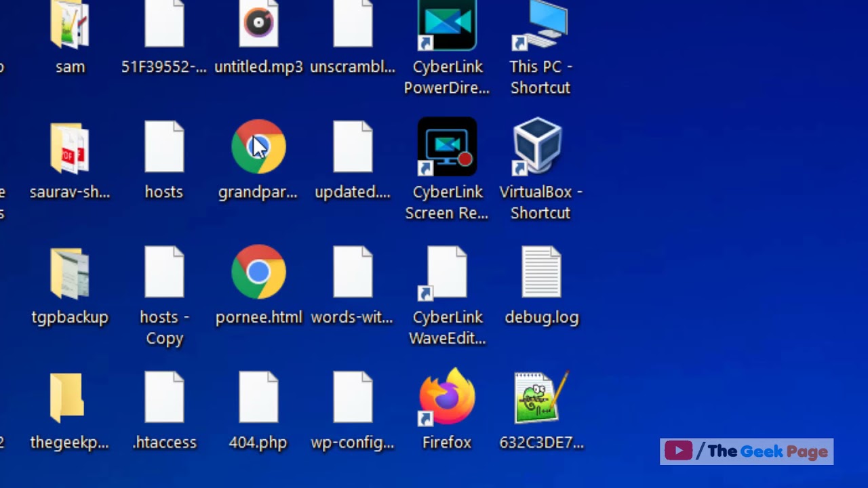
Task: Select the Firefox shortcut icon
Action: pyautogui.click(x=447, y=397)
